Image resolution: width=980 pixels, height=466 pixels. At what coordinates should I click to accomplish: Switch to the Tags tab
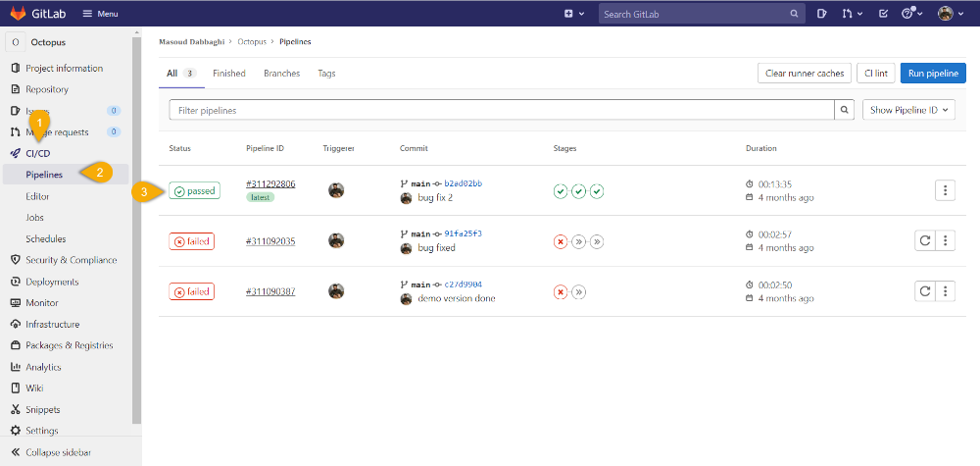[x=326, y=74]
